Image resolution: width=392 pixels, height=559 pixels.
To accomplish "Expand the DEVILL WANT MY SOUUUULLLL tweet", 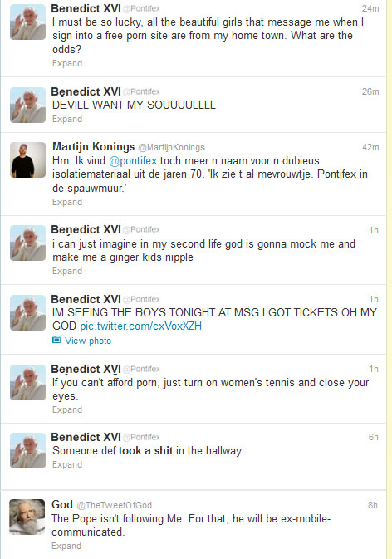I will (67, 119).
